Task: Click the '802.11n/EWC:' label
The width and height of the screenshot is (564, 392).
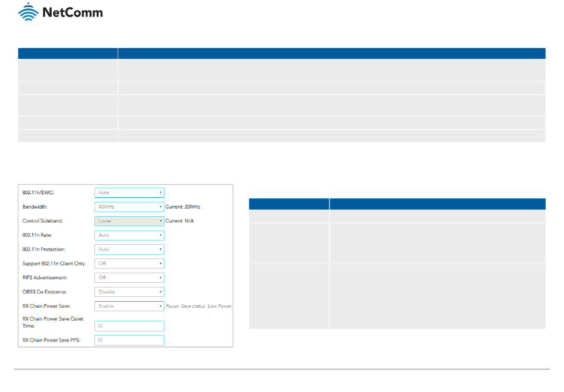Action: (38, 192)
